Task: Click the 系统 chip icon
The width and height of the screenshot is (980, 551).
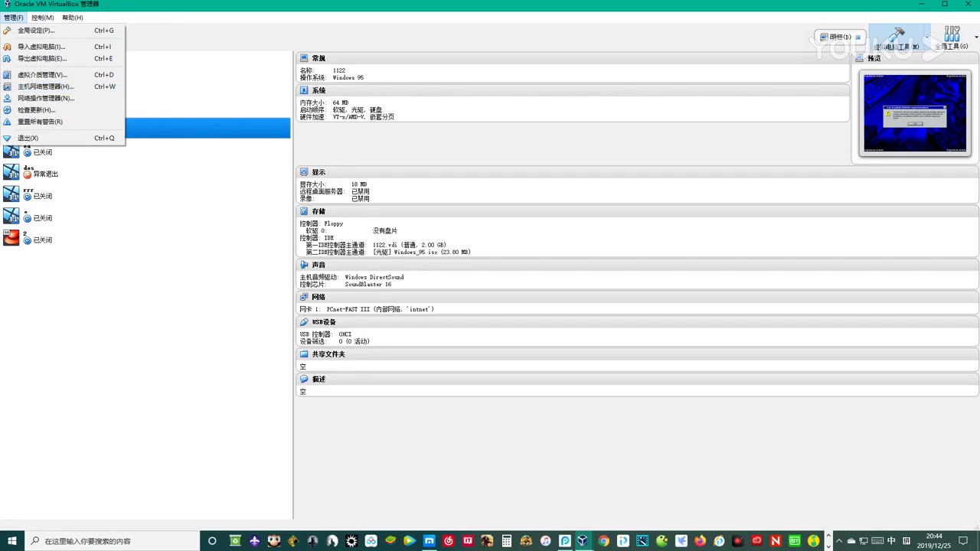Action: pos(304,90)
